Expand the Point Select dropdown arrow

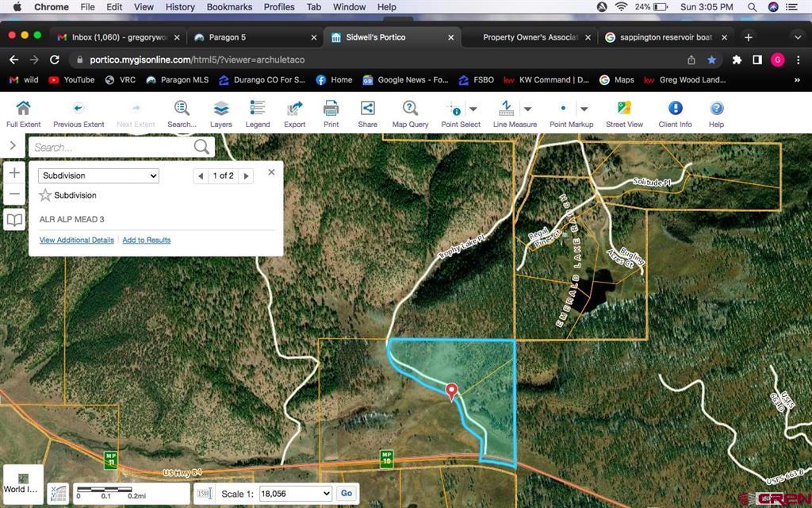[473, 109]
